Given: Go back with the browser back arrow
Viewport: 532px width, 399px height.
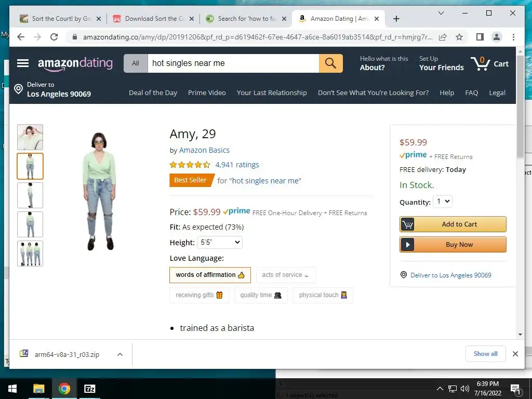Looking at the screenshot, I should (x=21, y=37).
